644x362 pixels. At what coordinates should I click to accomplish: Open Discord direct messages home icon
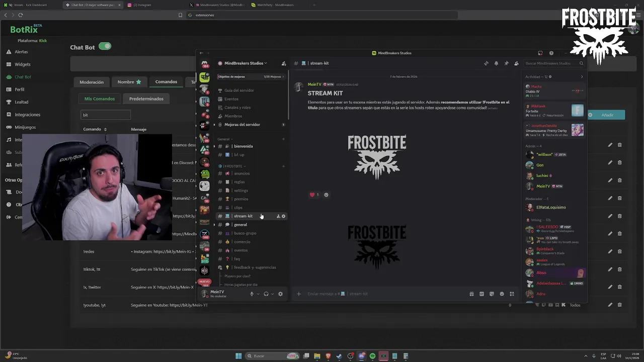tap(204, 64)
